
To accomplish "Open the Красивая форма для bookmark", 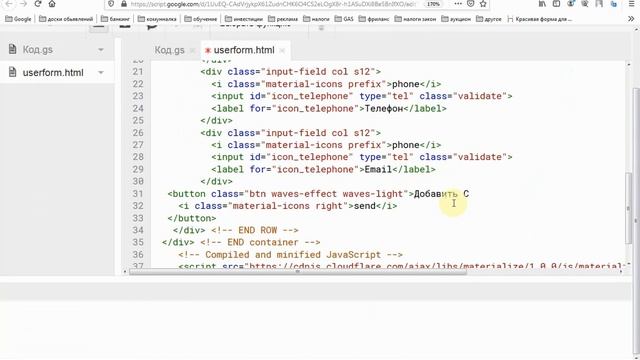I will [540, 19].
